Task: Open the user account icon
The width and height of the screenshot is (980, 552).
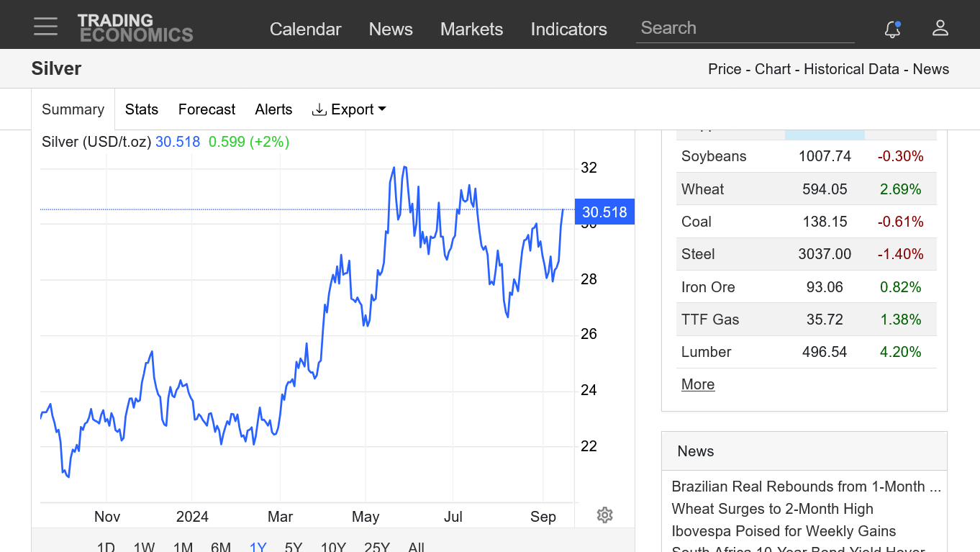Action: [x=940, y=28]
